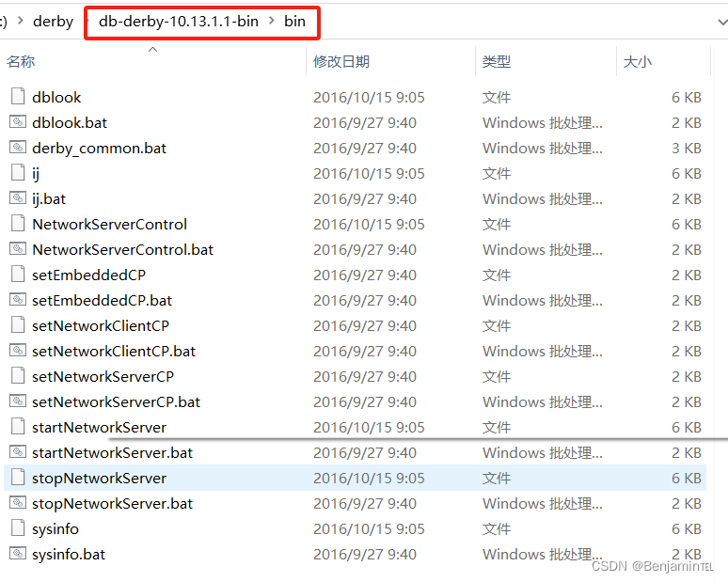This screenshot has width=728, height=582.
Task: Select the setEmbeddedCP file name
Action: [x=88, y=275]
